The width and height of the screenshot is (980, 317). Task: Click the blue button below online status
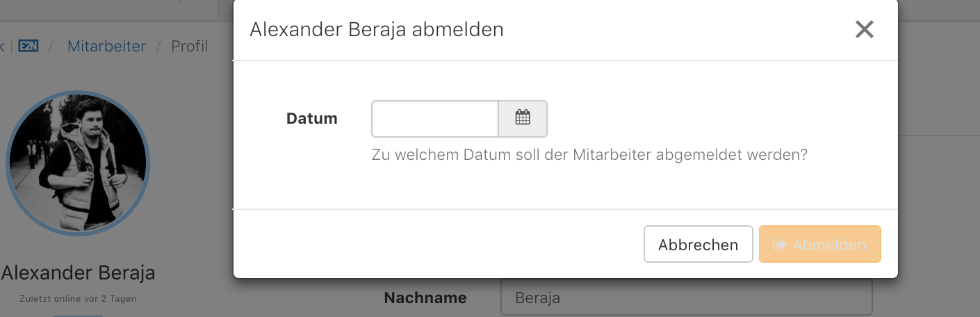pyautogui.click(x=78, y=316)
